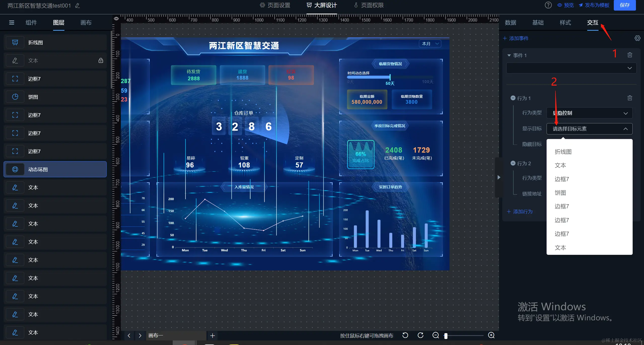Open help via question mark icon
Viewport: 644px width, 345px height.
[x=548, y=5]
